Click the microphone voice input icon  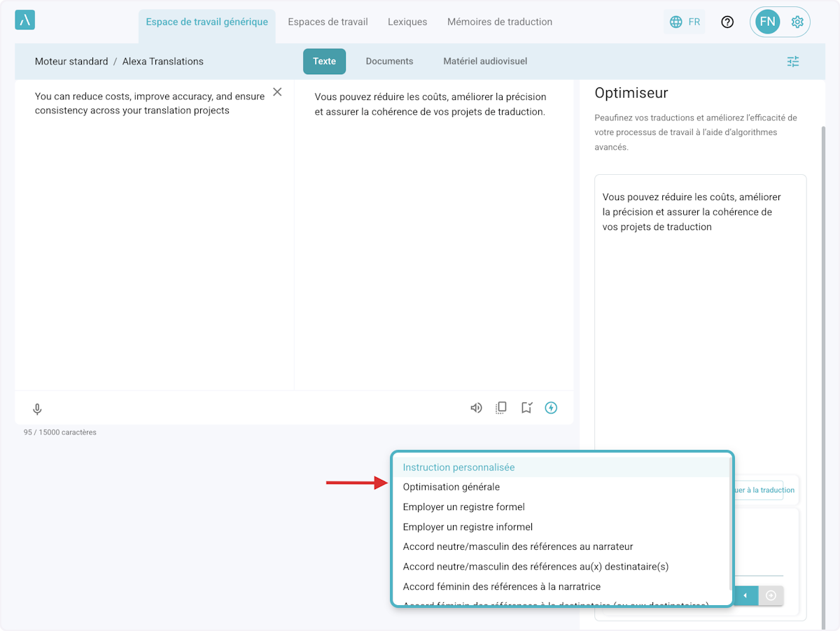38,409
